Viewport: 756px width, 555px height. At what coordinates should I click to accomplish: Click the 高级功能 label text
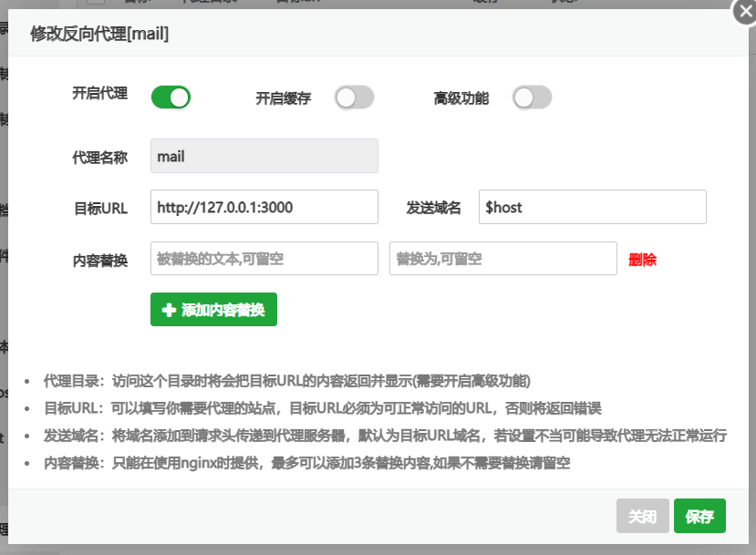(461, 98)
